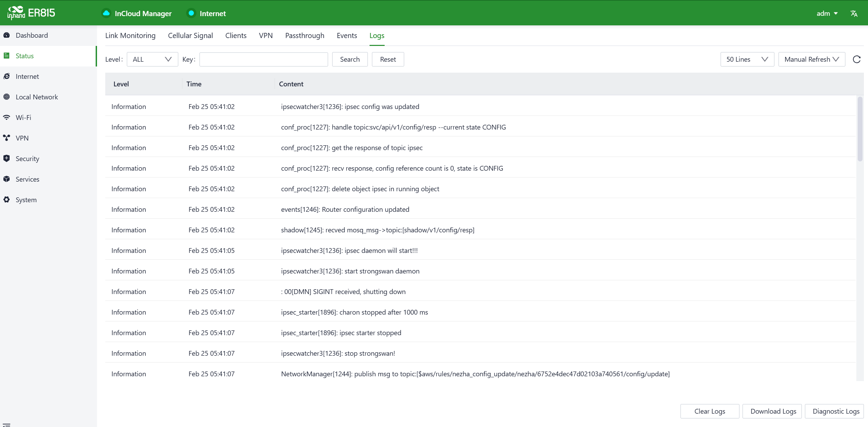This screenshot has width=868, height=427.
Task: Click the refresh logs circular arrow icon
Action: 857,59
